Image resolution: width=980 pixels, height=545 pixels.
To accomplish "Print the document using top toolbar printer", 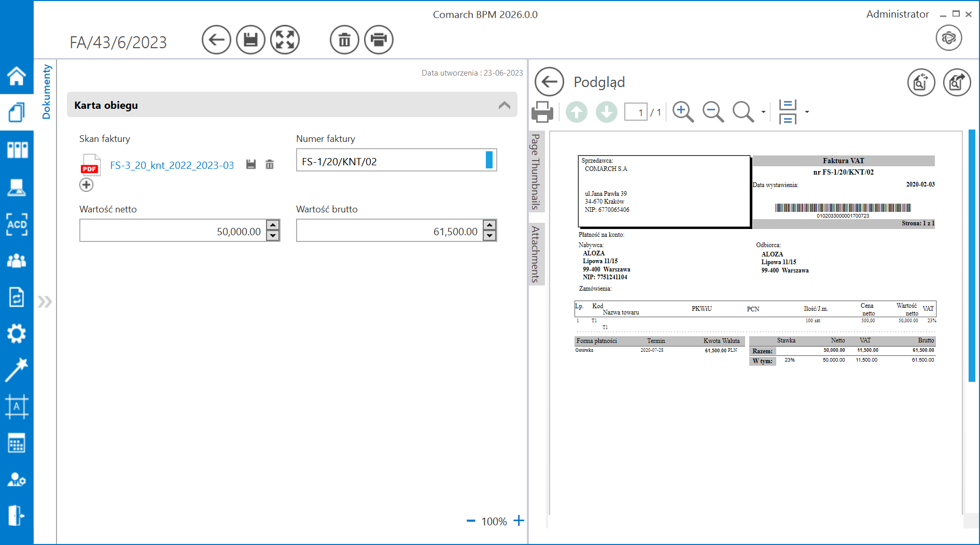I will 379,40.
